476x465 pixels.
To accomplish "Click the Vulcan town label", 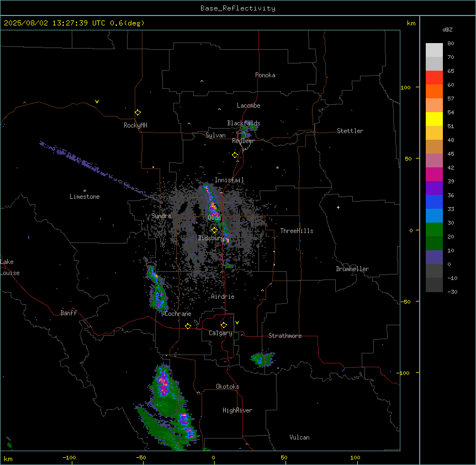I will pyautogui.click(x=300, y=437).
